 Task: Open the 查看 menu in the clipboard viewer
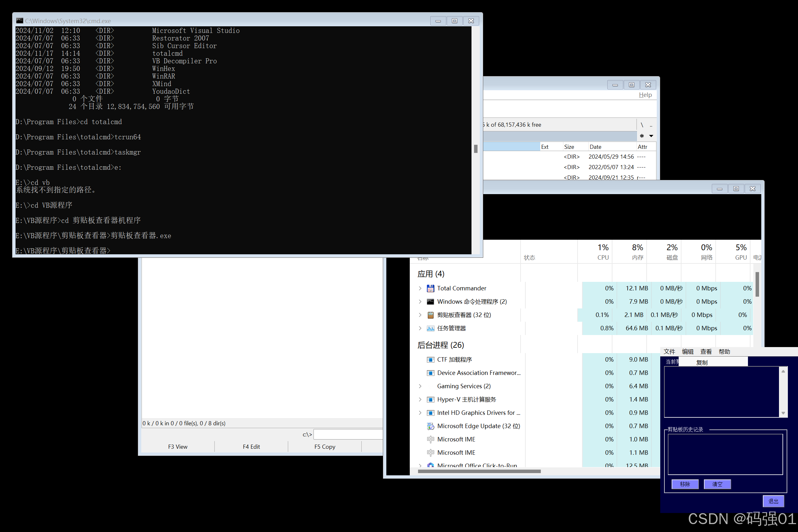(706, 351)
